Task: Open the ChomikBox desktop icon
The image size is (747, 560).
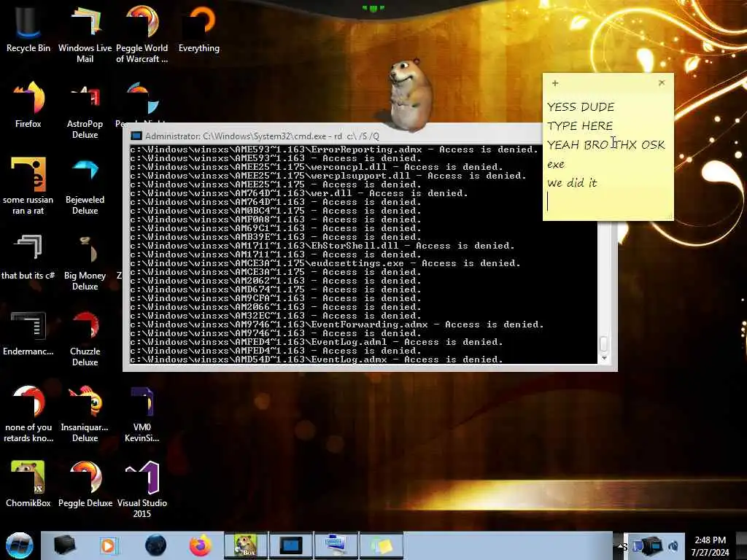Action: coord(28,484)
